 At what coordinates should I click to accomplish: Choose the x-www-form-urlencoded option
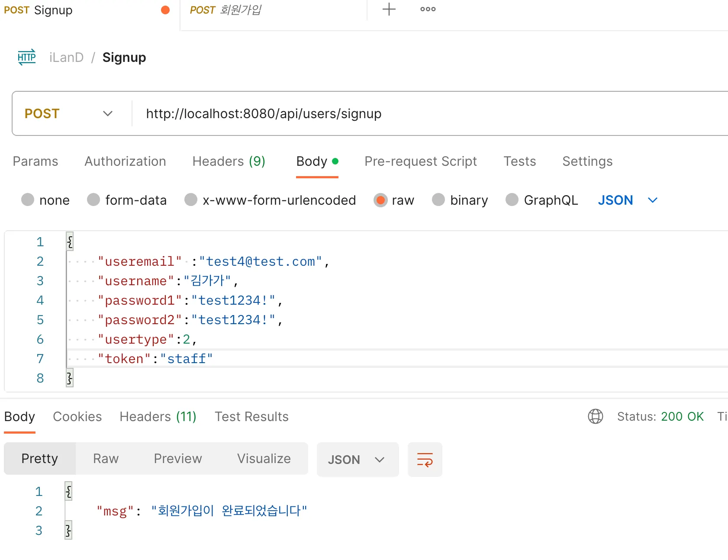tap(191, 200)
